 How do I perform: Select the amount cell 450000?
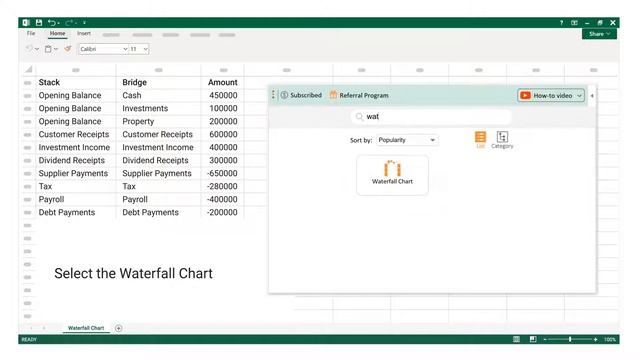(222, 96)
